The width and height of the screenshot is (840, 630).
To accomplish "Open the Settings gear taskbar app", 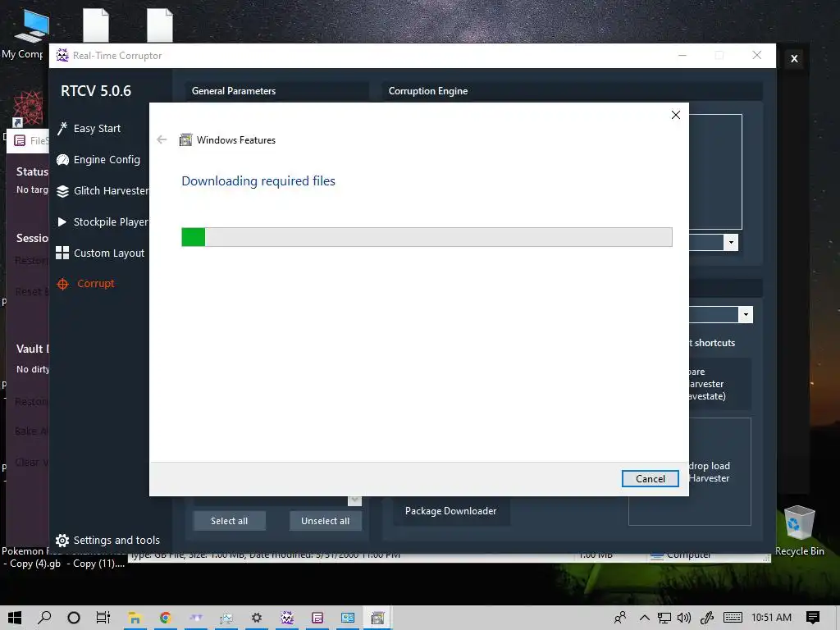I will [257, 618].
